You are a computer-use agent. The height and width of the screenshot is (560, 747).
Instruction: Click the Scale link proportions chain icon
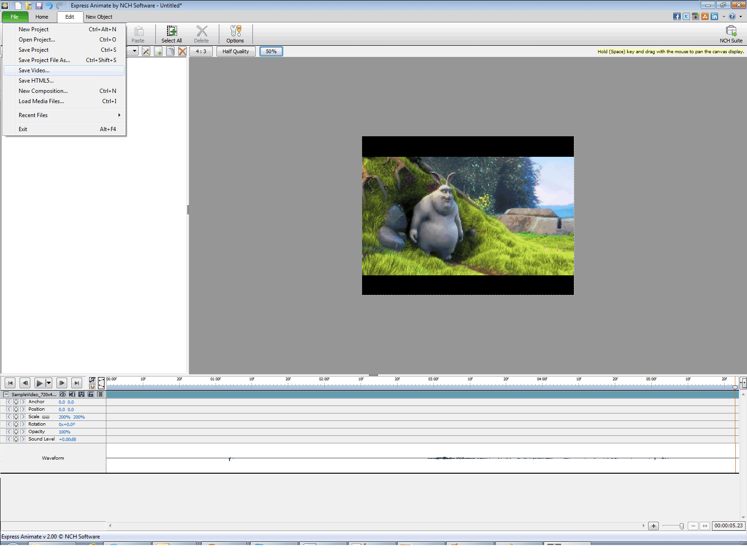point(46,417)
